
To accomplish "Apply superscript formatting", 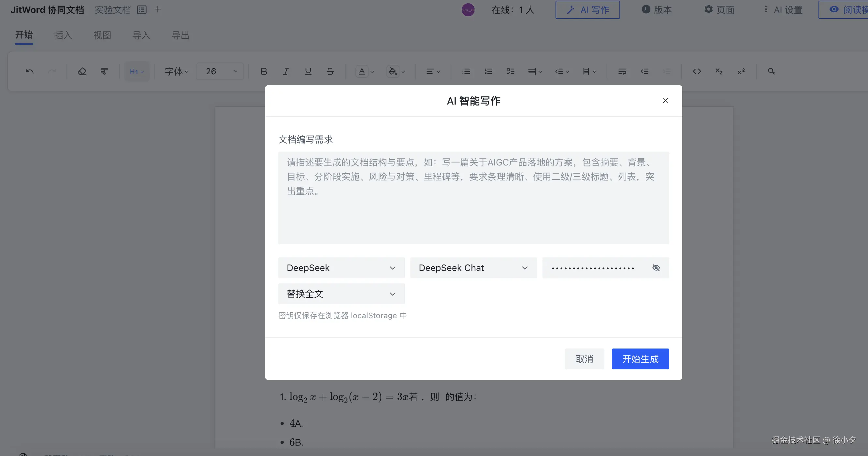I will click(741, 71).
